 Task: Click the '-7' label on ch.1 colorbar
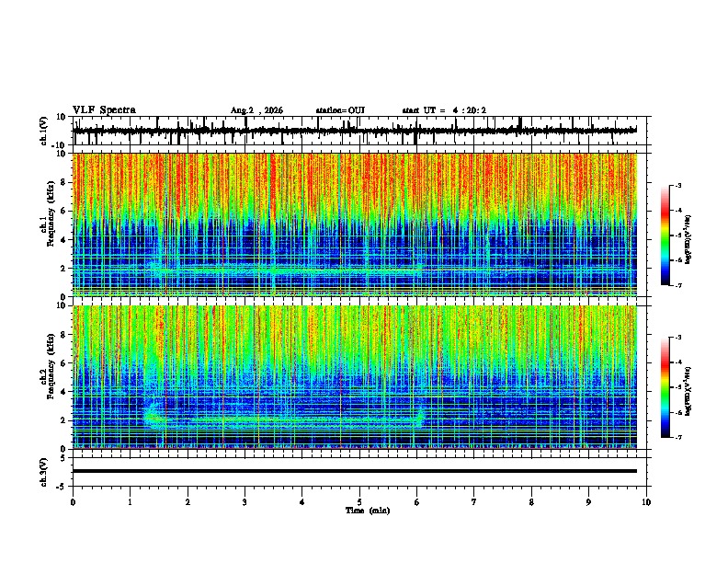pyautogui.click(x=677, y=286)
